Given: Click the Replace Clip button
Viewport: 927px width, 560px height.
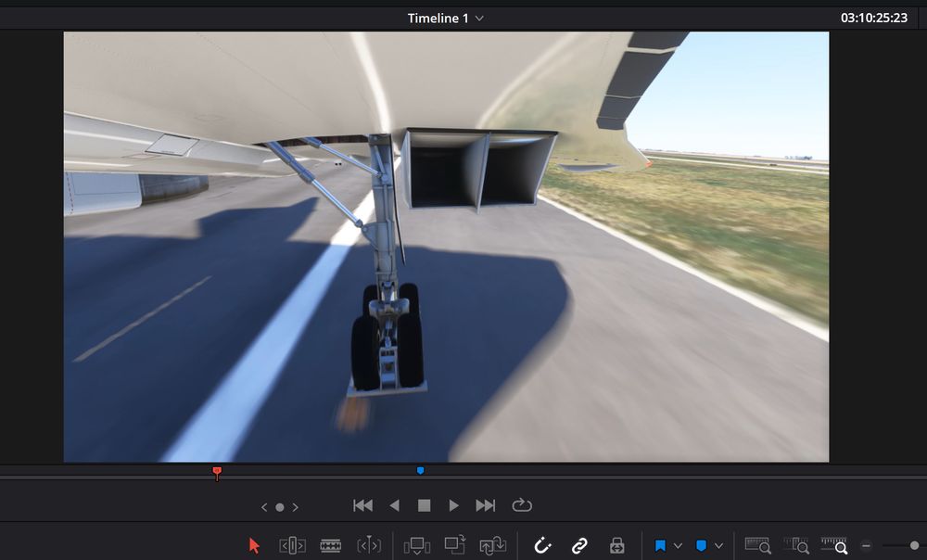Looking at the screenshot, I should click(493, 545).
